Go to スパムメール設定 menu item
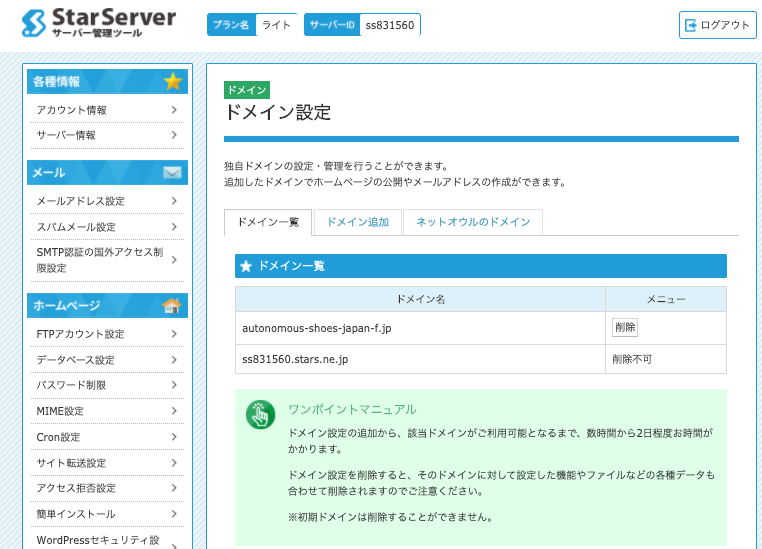Screen dimensions: 762x549 [x=76, y=227]
